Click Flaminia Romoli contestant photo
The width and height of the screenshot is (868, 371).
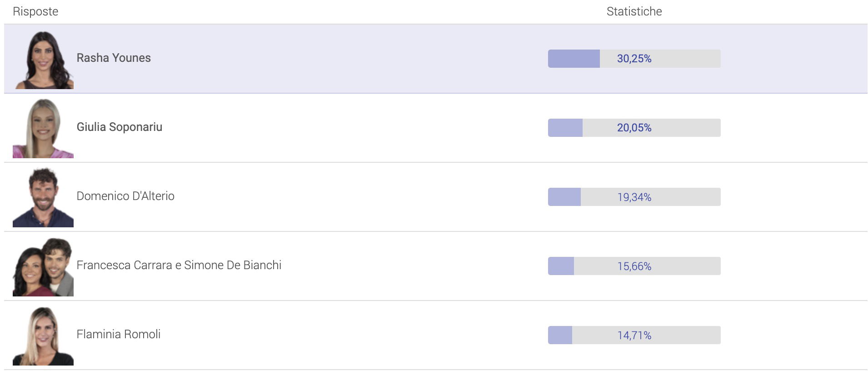point(43,336)
